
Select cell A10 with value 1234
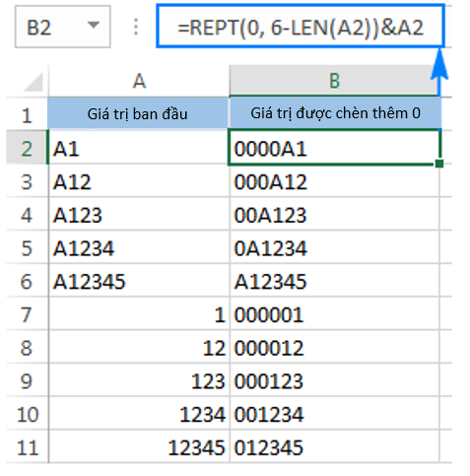point(139,413)
